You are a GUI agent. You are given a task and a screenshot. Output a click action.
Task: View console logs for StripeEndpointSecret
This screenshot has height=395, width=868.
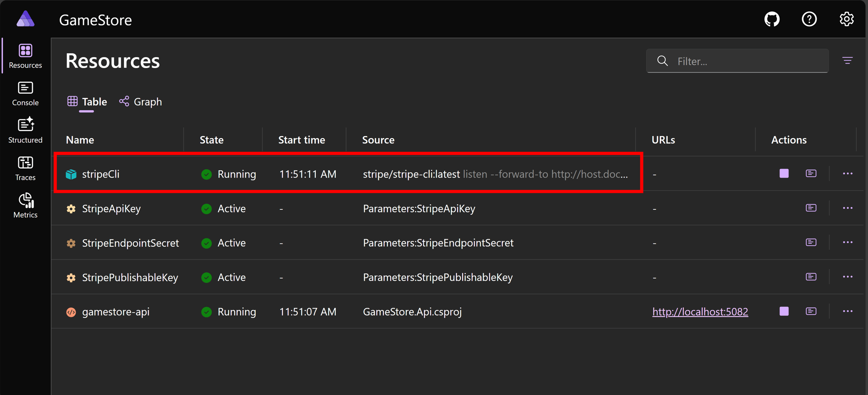[x=811, y=242]
